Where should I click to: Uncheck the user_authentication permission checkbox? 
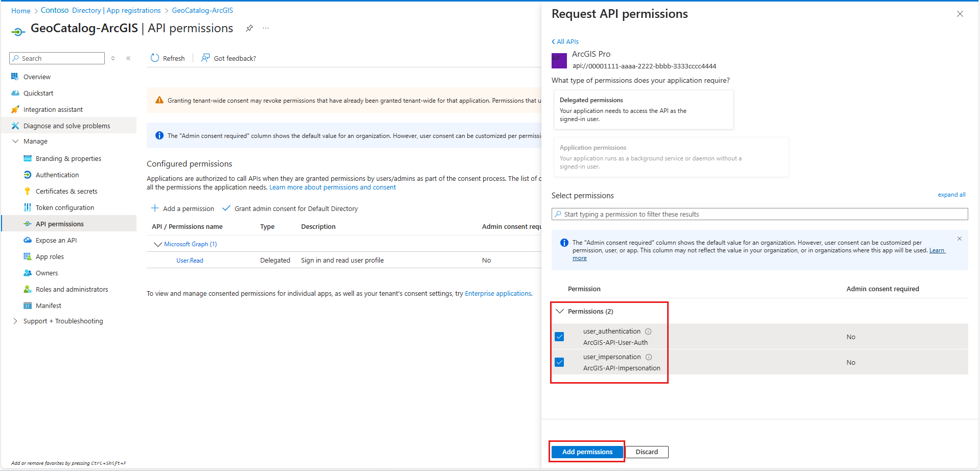coord(559,337)
